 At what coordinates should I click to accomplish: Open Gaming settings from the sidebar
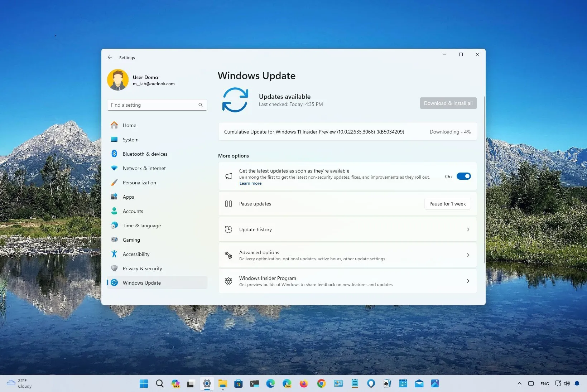131,240
